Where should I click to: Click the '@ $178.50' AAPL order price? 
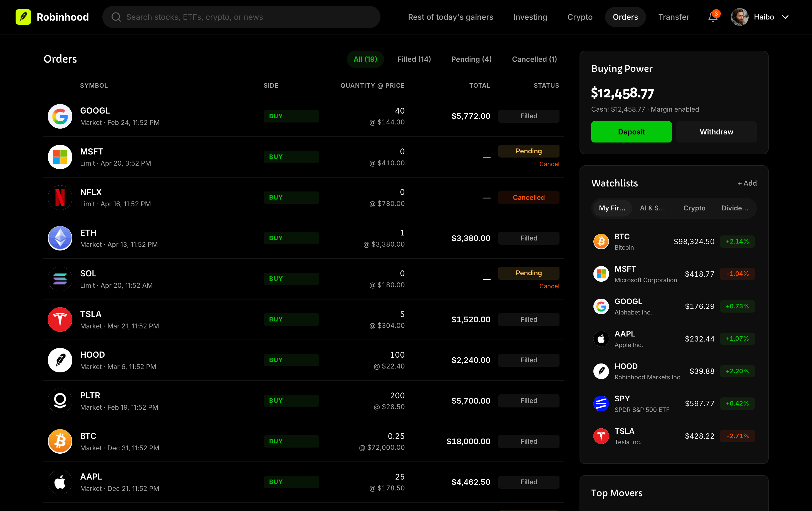(x=387, y=488)
